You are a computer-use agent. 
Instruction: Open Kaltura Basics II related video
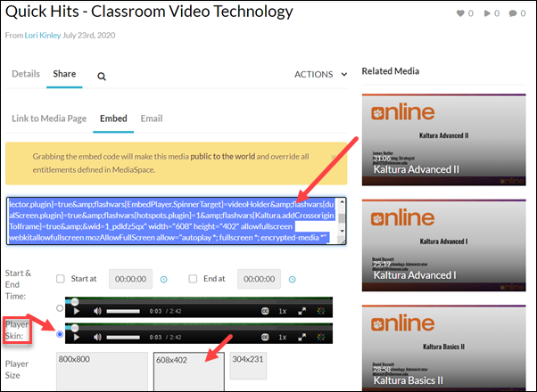(x=443, y=347)
